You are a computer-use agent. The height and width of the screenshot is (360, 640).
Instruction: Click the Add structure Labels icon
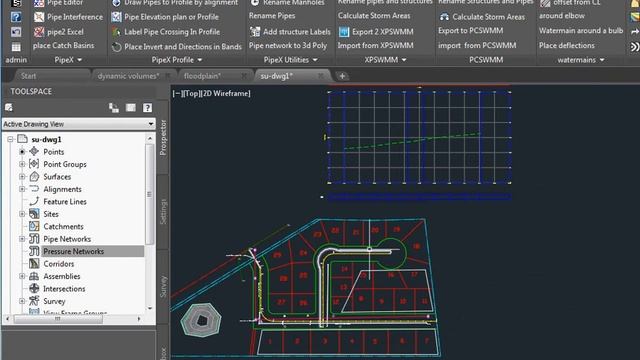tap(255, 31)
